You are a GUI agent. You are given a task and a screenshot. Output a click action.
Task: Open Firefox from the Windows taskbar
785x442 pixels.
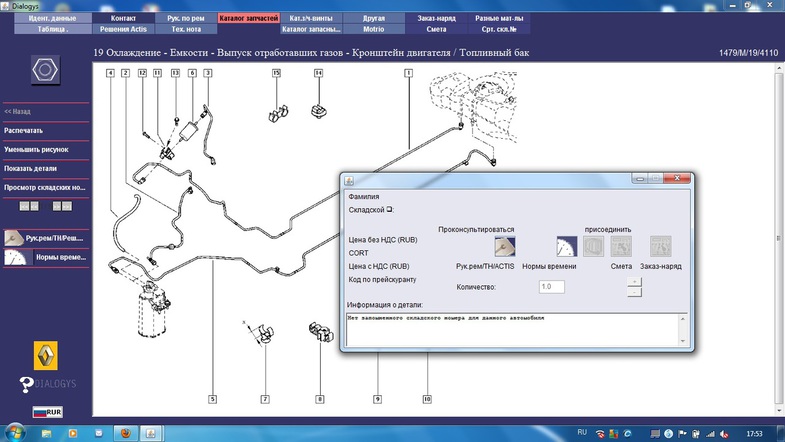pos(126,432)
